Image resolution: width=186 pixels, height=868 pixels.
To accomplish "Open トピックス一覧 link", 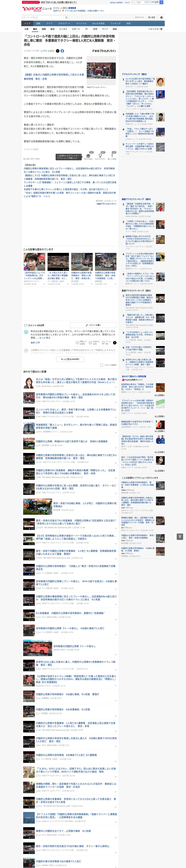I will point(155,29).
